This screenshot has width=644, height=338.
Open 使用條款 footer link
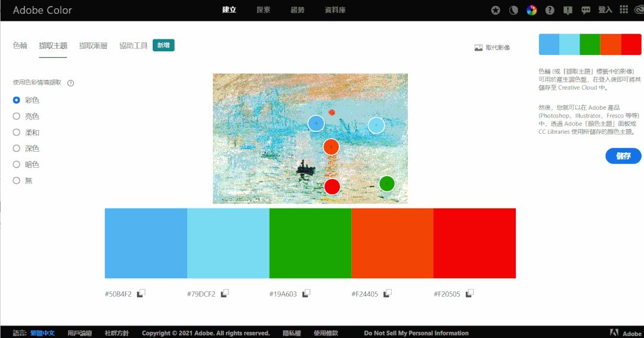(x=326, y=333)
